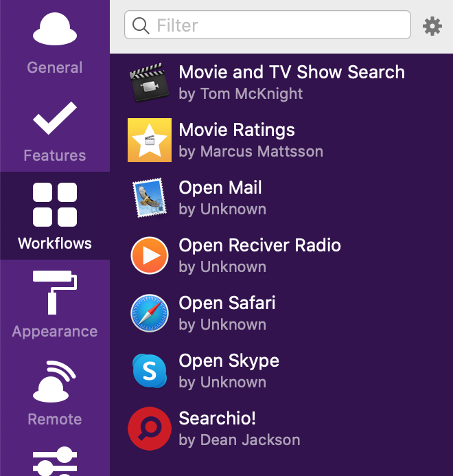453x476 pixels.
Task: Select 'Movie Ratings' workflow title
Action: tap(237, 131)
